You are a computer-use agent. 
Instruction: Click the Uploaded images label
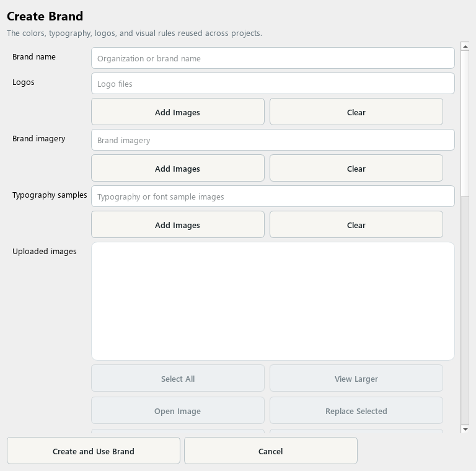click(45, 252)
